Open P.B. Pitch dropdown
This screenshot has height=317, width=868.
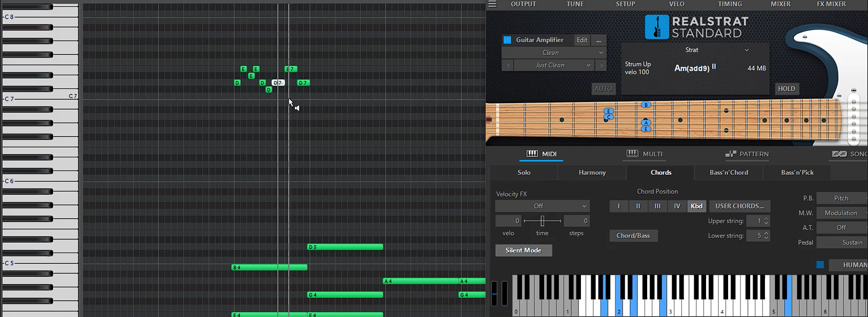coord(842,198)
